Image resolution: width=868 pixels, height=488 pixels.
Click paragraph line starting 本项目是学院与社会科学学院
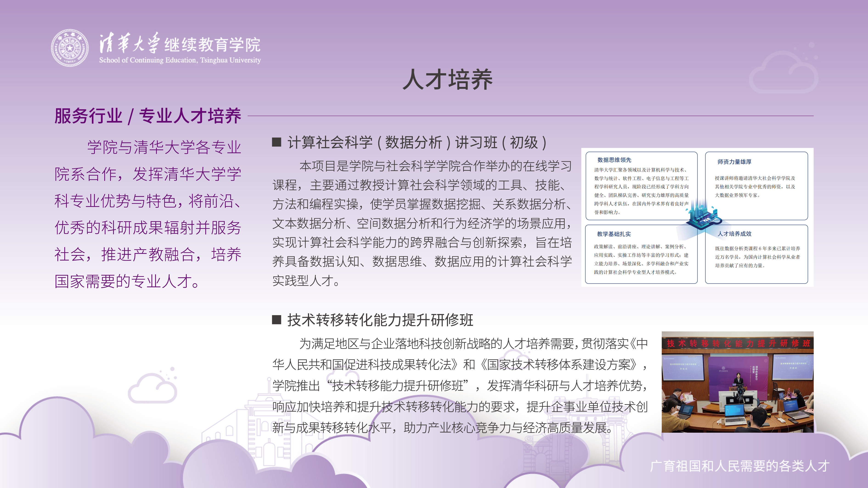tap(436, 166)
